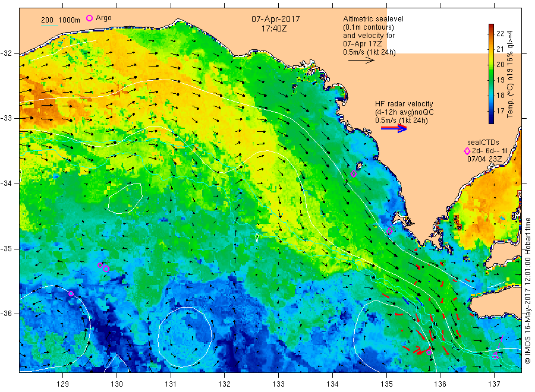535x392 pixels.
Task: Click the color bar tick label '18'
Action: pyautogui.click(x=500, y=96)
